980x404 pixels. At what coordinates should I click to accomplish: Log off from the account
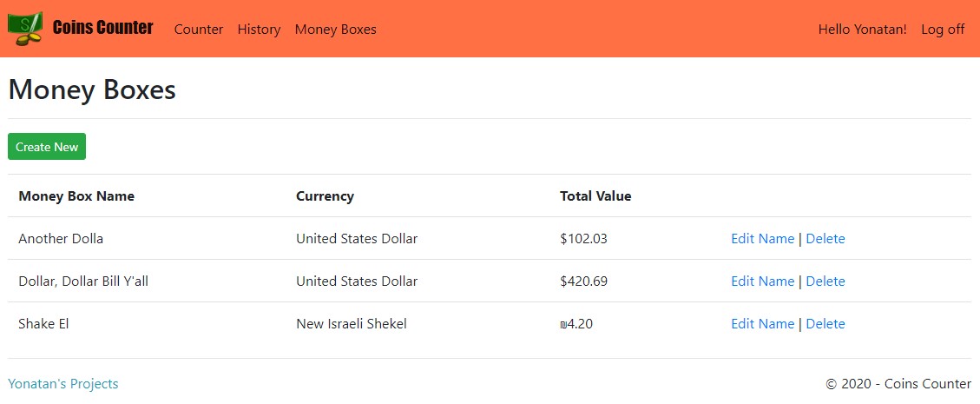pos(943,30)
